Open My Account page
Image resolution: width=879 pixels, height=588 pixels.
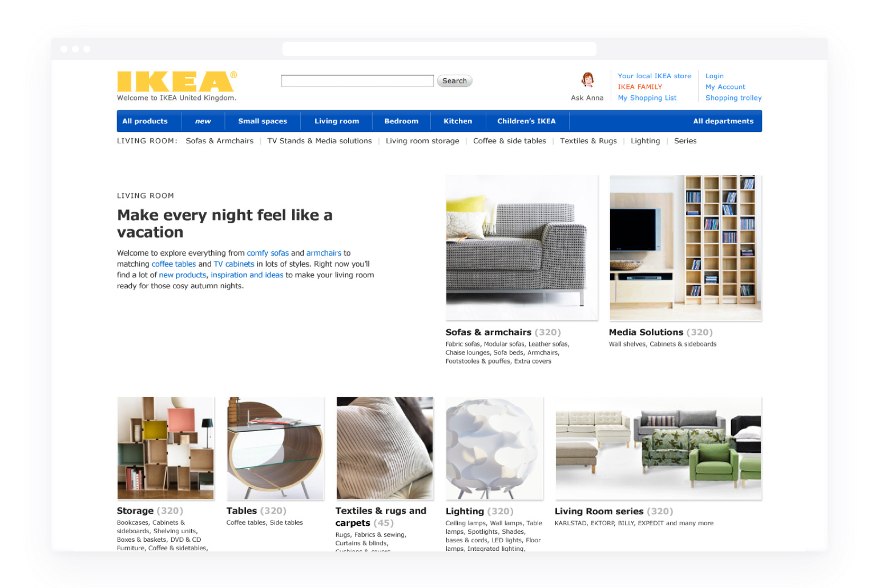725,87
